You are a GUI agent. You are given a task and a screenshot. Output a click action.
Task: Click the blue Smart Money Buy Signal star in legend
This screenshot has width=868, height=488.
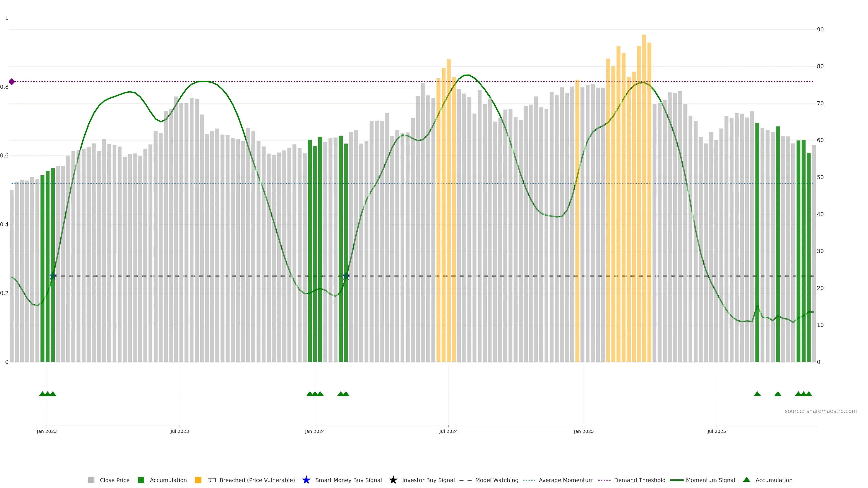306,480
